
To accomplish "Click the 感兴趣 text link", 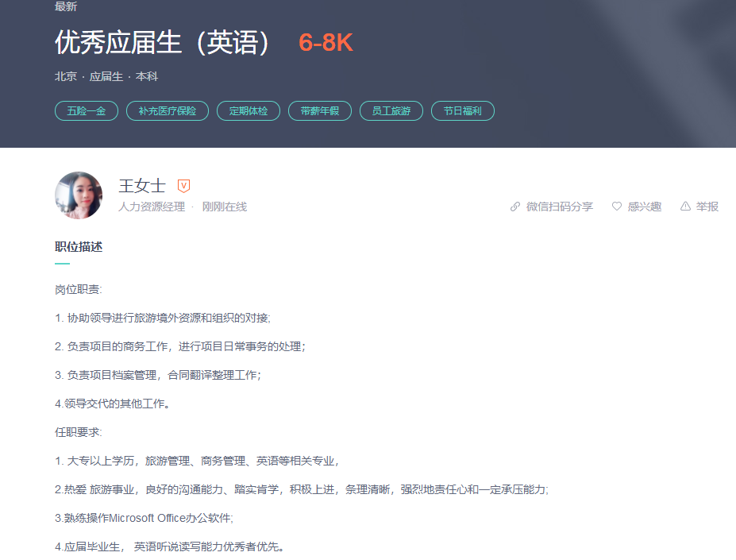I will [x=645, y=207].
